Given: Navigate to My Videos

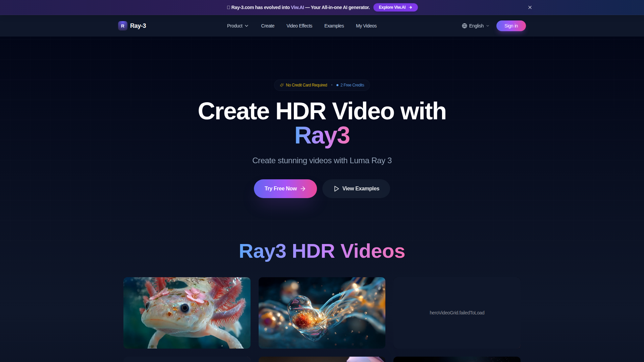Looking at the screenshot, I should pyautogui.click(x=366, y=26).
